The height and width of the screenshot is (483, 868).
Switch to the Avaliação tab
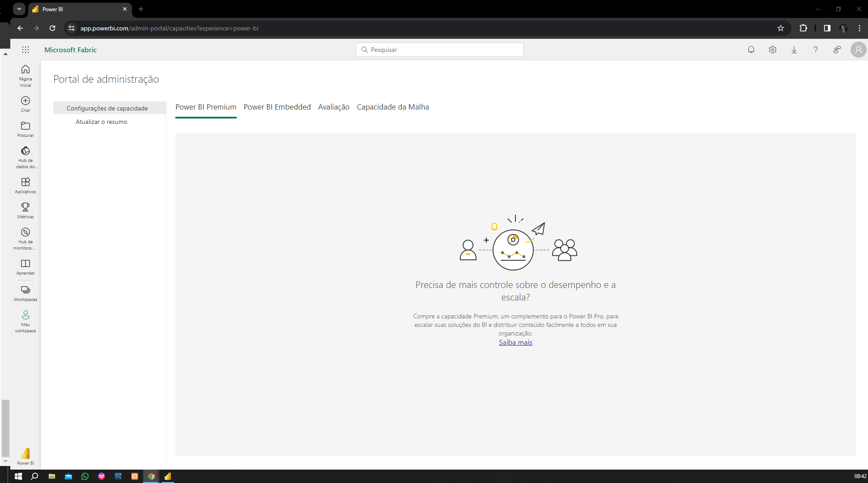334,107
